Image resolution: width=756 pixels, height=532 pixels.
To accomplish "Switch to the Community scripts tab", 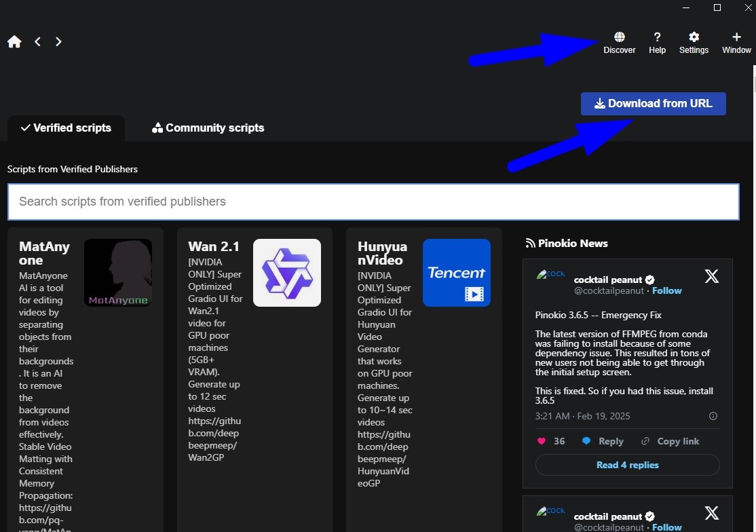I will tap(208, 128).
